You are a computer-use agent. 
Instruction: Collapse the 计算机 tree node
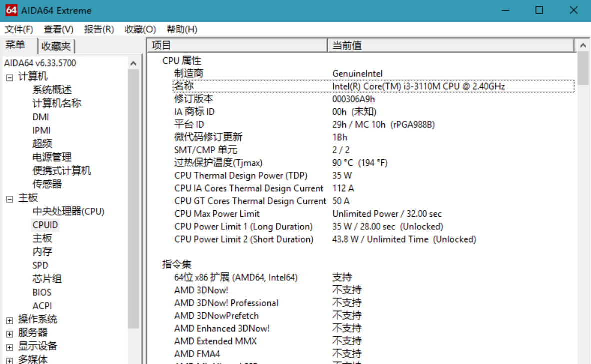[10, 77]
